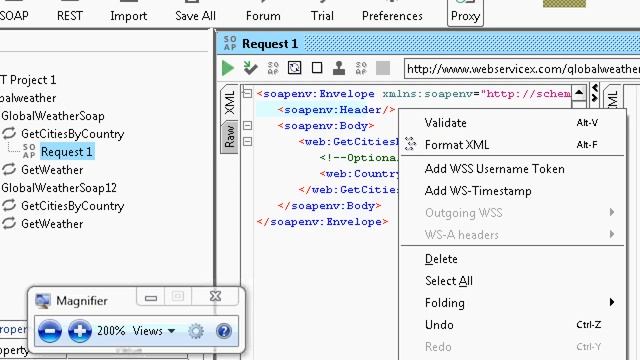Viewport: 640px width, 360px height.
Task: Submit request with green play button
Action: (x=227, y=68)
